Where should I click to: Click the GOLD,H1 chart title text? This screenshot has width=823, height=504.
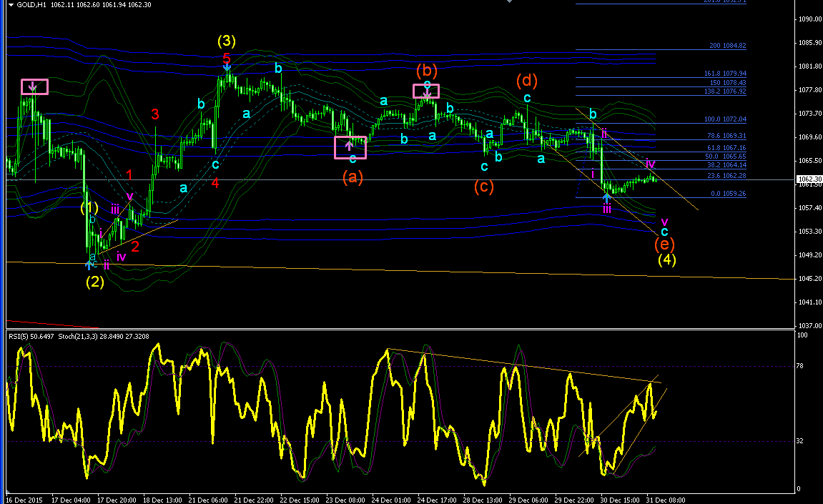click(x=31, y=5)
